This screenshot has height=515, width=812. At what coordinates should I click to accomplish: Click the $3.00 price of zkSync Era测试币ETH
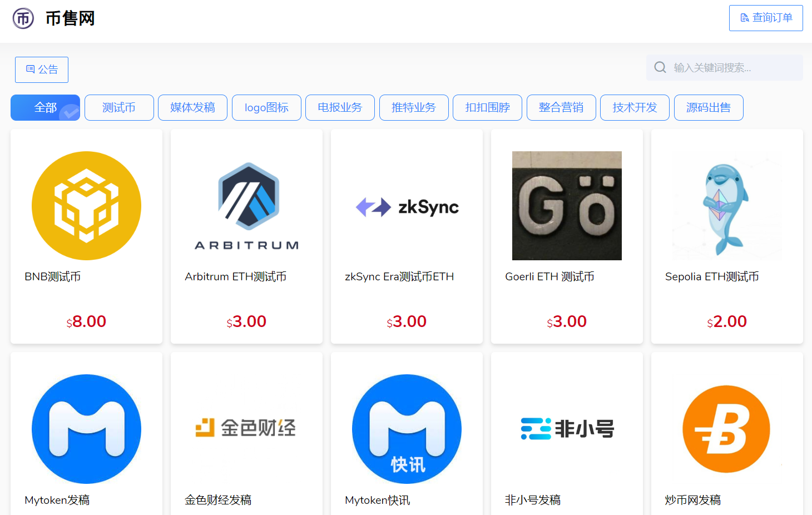point(407,321)
